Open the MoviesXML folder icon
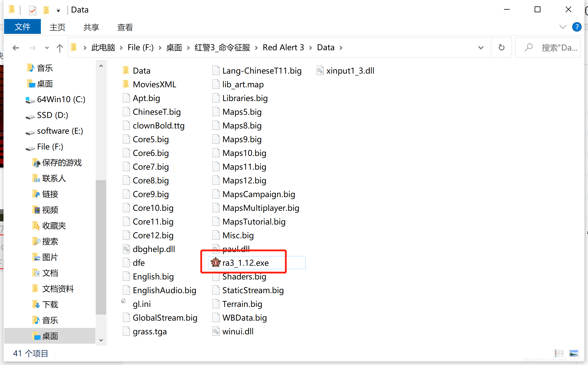 click(x=126, y=84)
